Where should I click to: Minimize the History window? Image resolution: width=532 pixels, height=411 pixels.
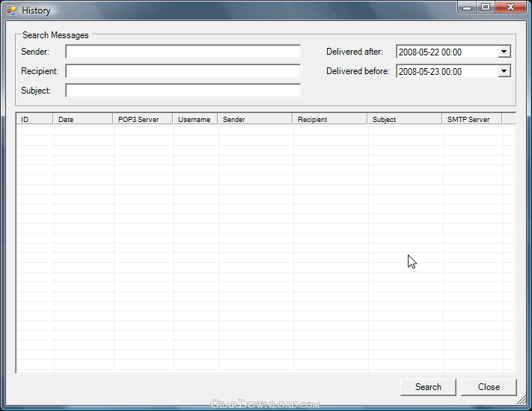[x=467, y=7]
